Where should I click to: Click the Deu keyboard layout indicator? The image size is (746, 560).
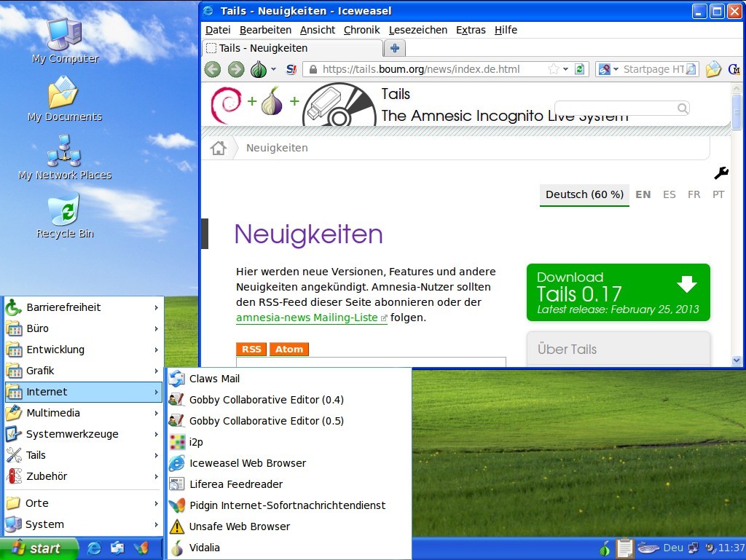pos(673,548)
